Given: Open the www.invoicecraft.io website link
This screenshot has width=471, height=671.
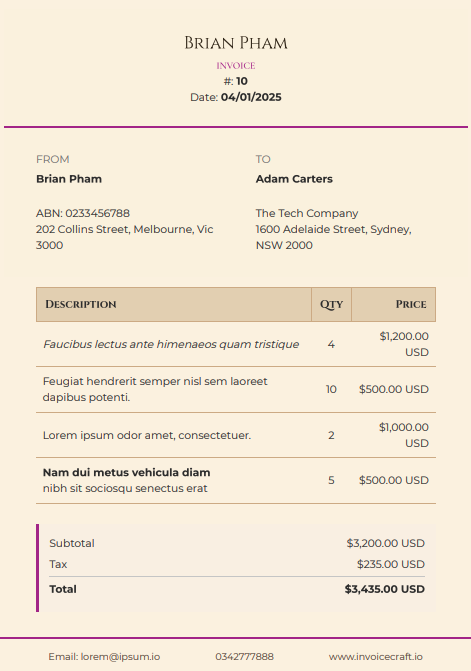Looking at the screenshot, I should point(376,656).
